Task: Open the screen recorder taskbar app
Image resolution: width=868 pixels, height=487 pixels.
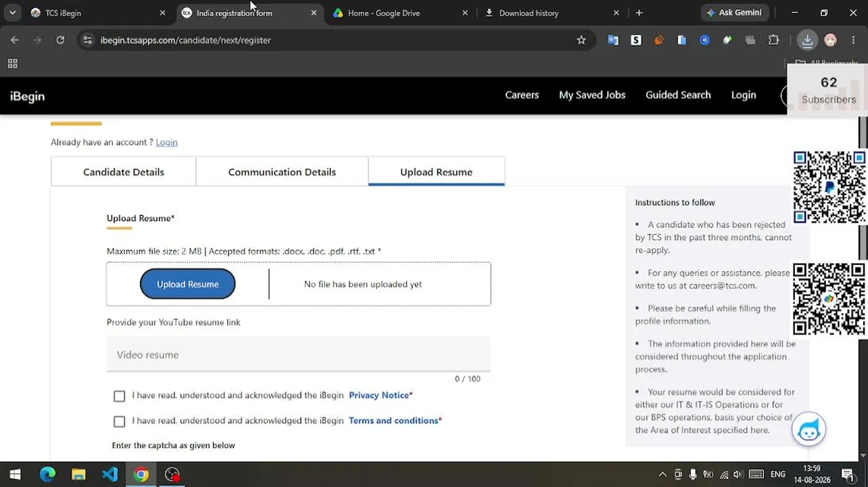Action: [x=172, y=474]
